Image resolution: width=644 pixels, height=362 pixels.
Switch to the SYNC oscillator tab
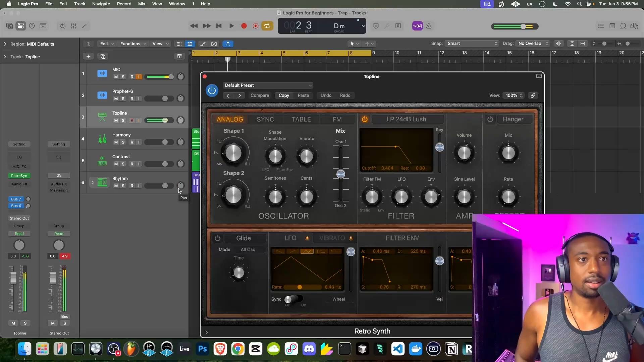[265, 119]
